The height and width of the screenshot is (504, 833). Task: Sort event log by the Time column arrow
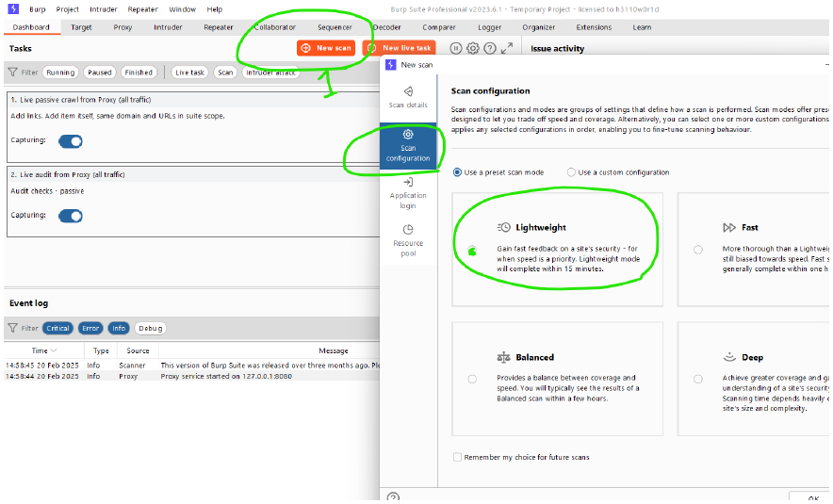pyautogui.click(x=53, y=350)
